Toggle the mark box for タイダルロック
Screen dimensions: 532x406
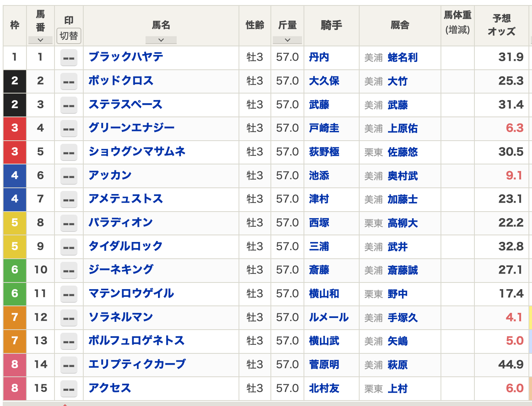(x=69, y=247)
